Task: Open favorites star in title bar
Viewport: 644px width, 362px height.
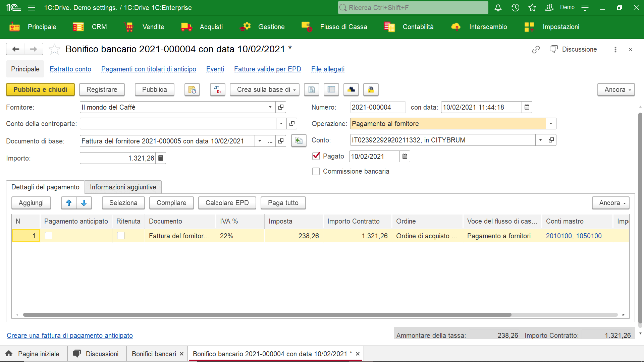Action: tap(532, 8)
